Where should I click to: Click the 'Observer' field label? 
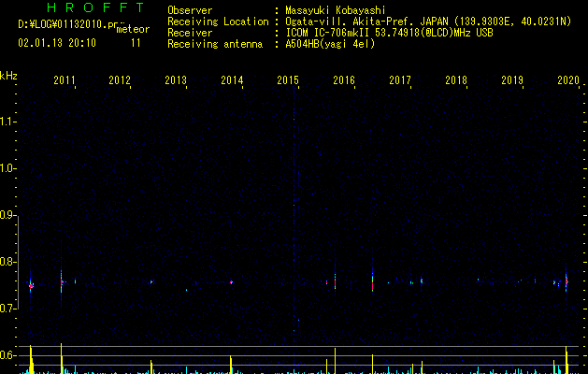tap(190, 10)
